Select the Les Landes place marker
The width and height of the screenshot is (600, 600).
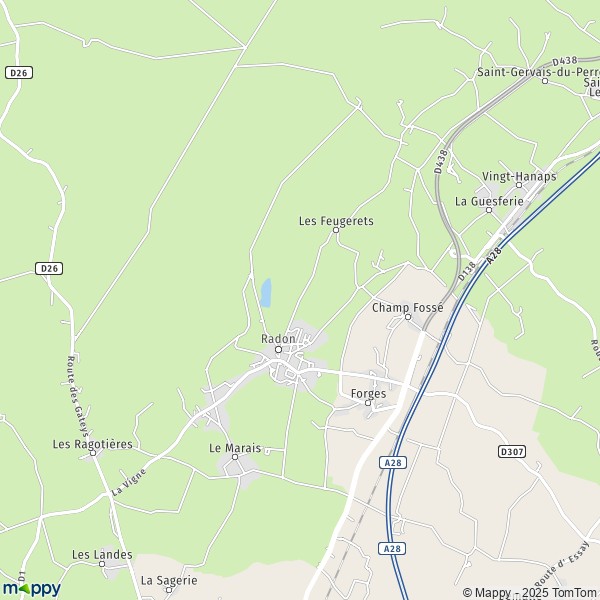point(102,564)
